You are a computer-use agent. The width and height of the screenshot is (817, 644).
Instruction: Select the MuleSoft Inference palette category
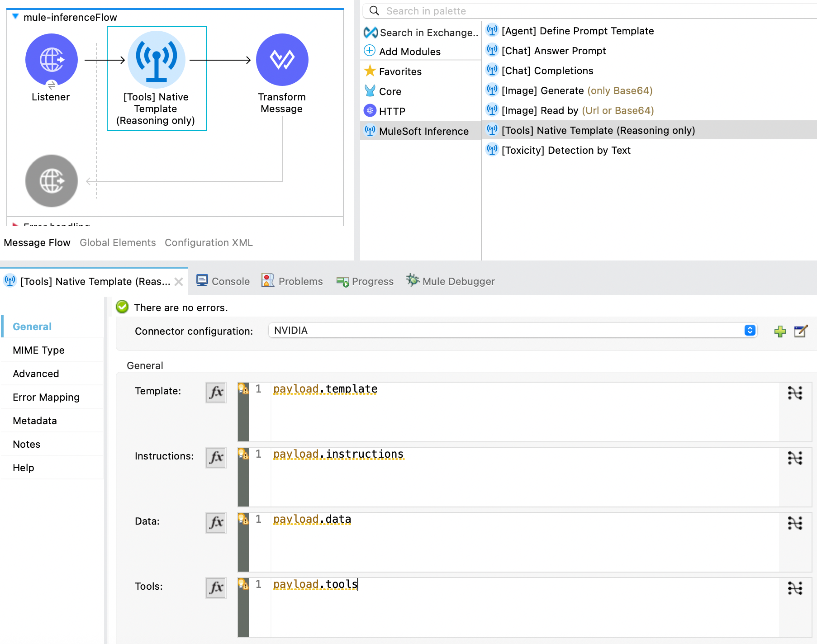(421, 131)
